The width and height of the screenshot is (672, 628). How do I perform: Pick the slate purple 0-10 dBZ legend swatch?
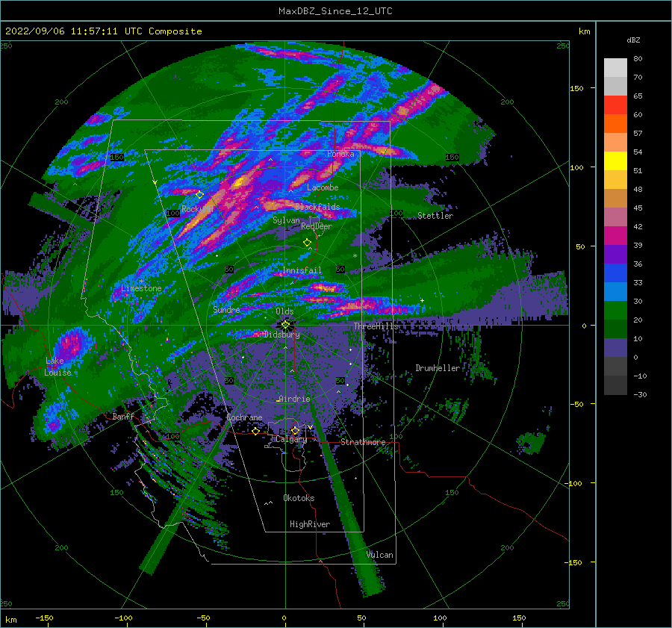click(615, 348)
